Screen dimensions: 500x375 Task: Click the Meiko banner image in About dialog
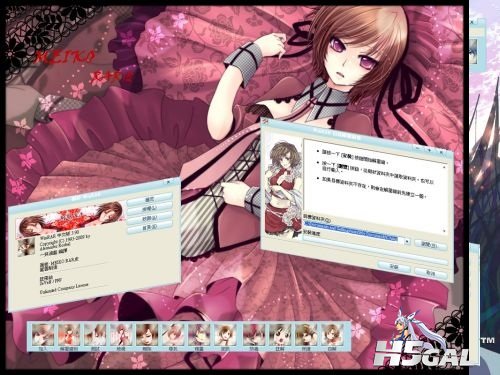71,220
